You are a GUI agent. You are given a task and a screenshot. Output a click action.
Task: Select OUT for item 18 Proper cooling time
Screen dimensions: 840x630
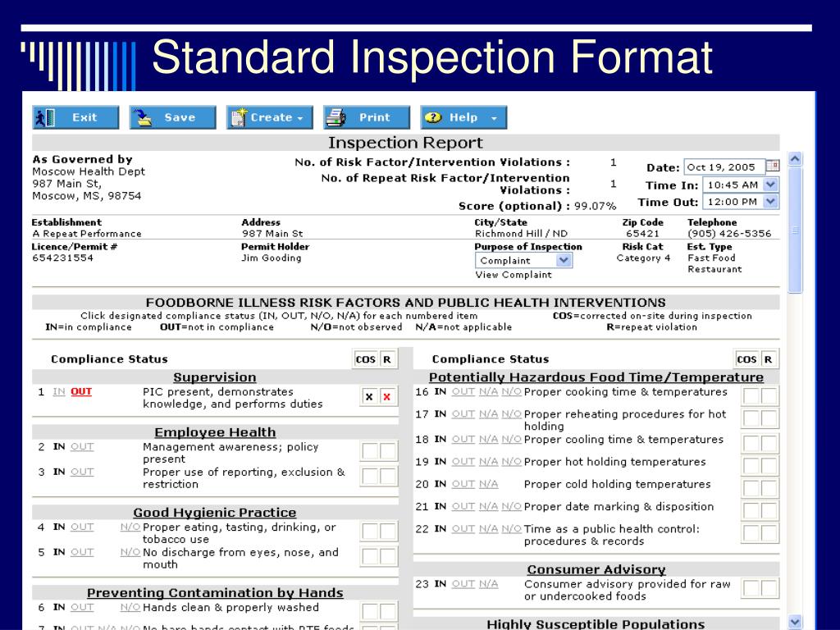(x=463, y=440)
